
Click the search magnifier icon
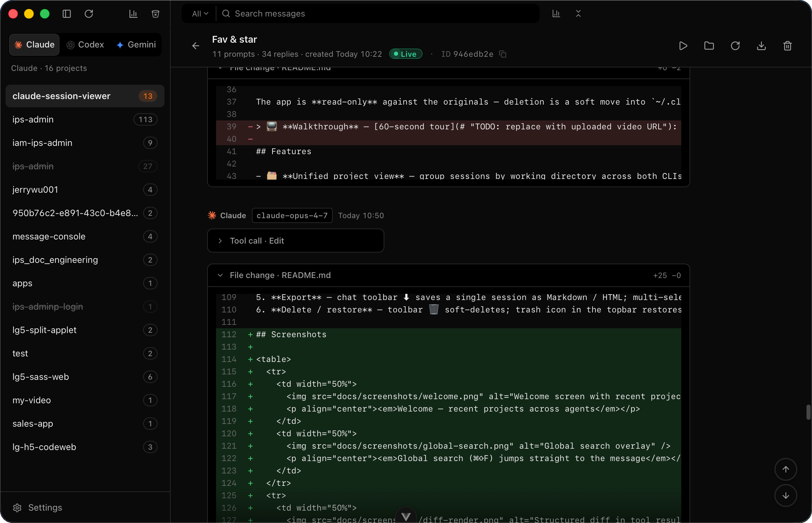coord(226,13)
